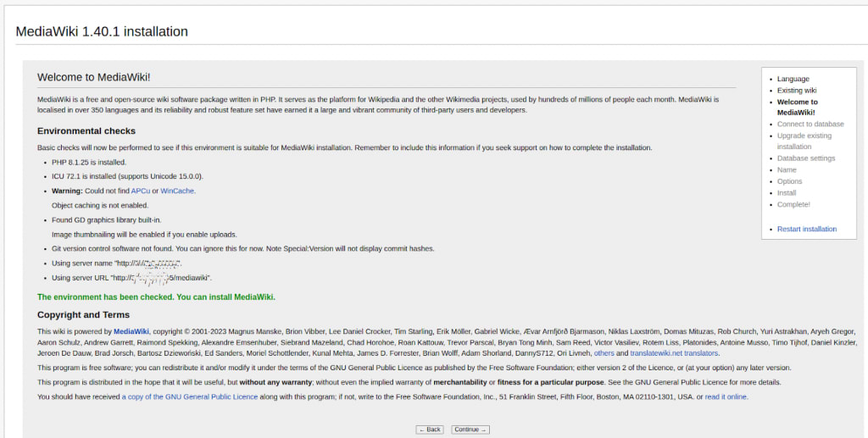Click bold 'merchantability' text

tap(460, 382)
